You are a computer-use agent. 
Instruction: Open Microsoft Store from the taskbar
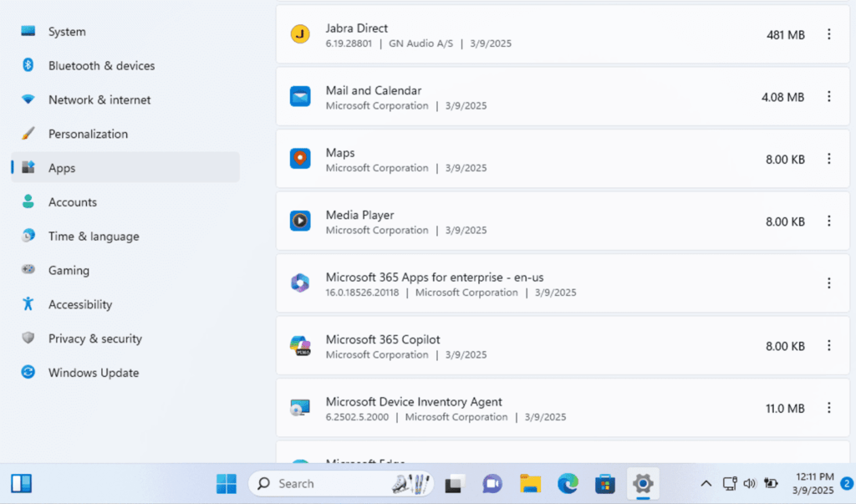pyautogui.click(x=605, y=483)
